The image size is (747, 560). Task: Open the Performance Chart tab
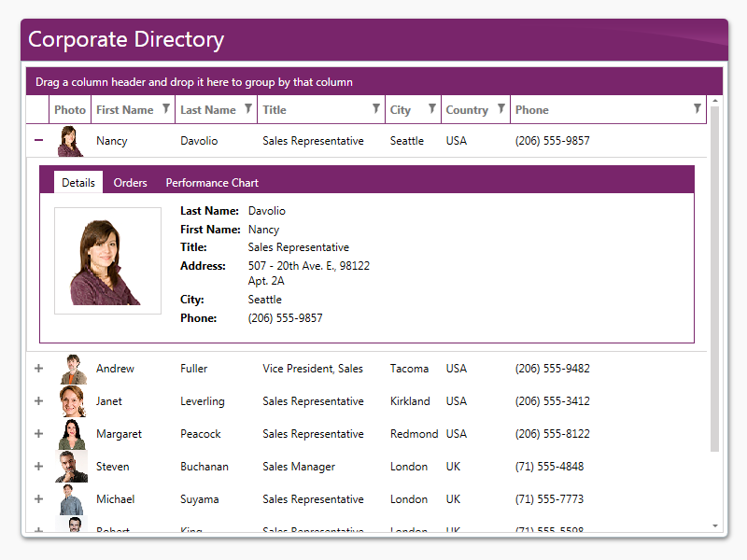click(x=212, y=183)
